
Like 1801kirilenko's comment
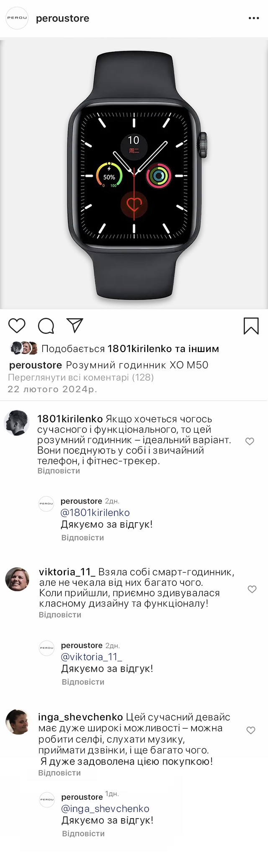(250, 441)
